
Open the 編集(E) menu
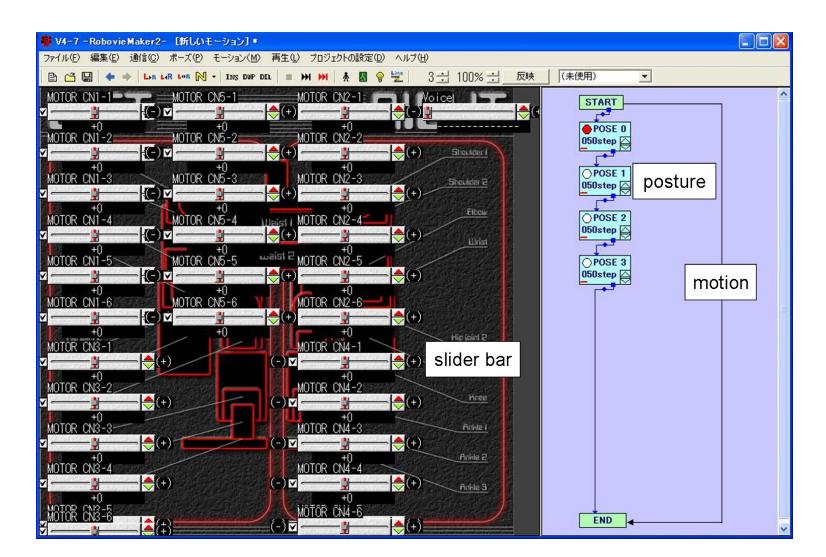click(x=105, y=58)
